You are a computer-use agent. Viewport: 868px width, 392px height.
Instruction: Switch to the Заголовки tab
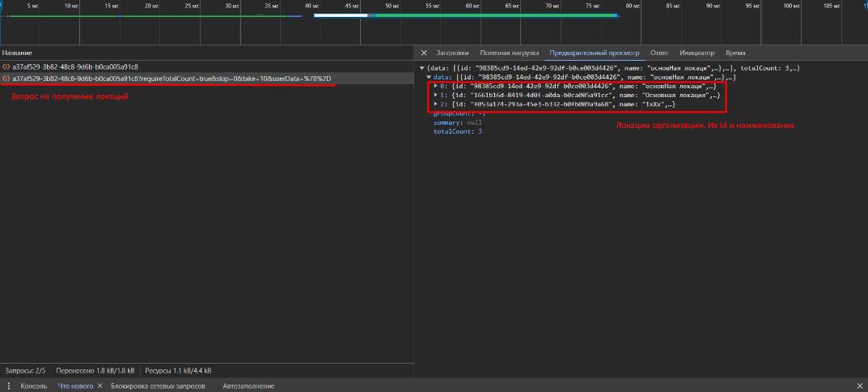point(452,53)
